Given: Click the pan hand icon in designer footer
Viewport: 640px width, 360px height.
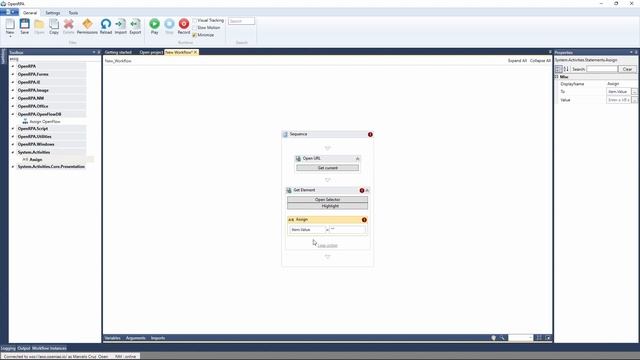Looking at the screenshot, I should [493, 338].
